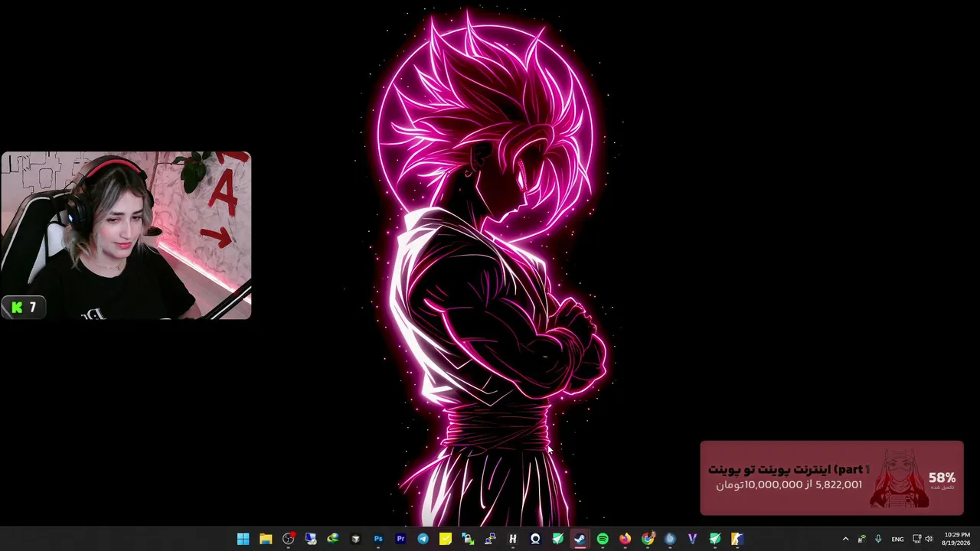Click the green K 7 kill counter

point(24,308)
